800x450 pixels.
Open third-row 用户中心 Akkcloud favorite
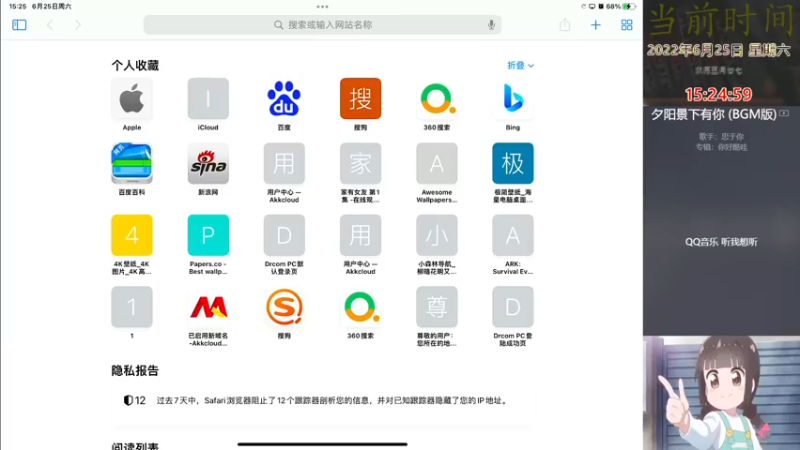point(360,244)
